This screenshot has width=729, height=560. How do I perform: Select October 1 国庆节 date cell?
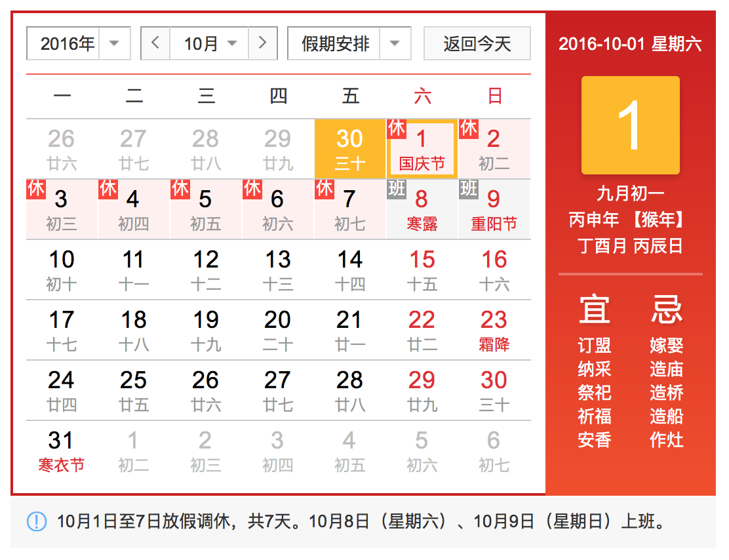tap(422, 150)
